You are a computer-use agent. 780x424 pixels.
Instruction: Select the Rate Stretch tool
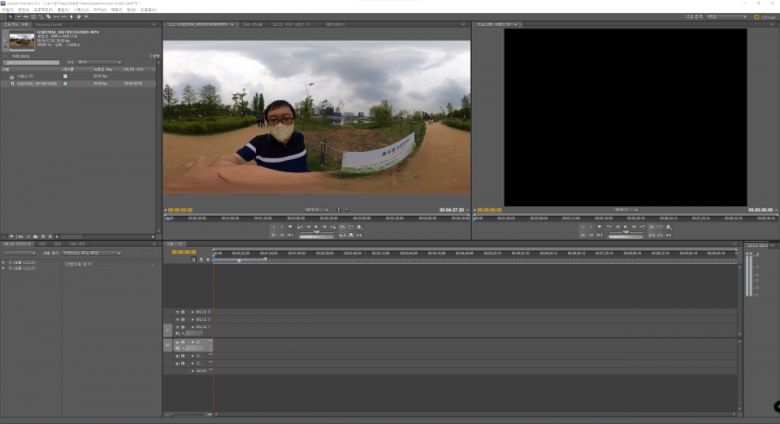41,17
